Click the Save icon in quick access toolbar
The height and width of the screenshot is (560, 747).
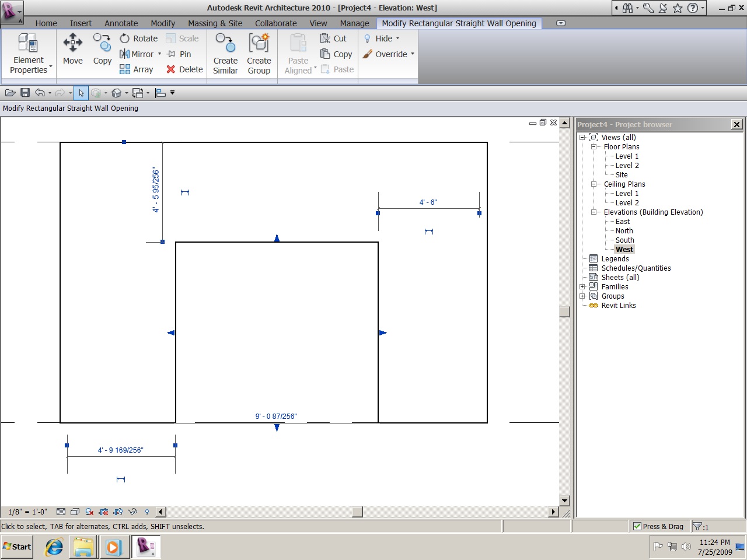coord(25,93)
